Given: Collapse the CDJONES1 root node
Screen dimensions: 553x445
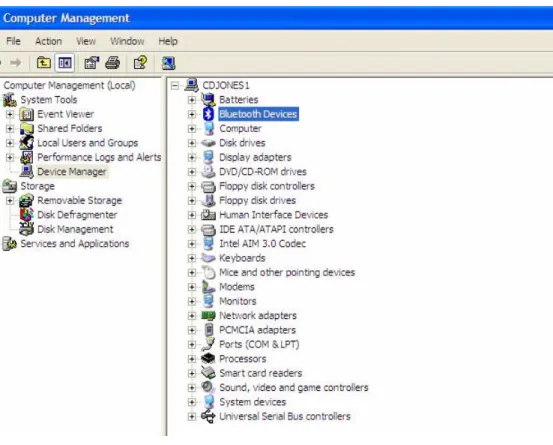Looking at the screenshot, I should (x=175, y=85).
